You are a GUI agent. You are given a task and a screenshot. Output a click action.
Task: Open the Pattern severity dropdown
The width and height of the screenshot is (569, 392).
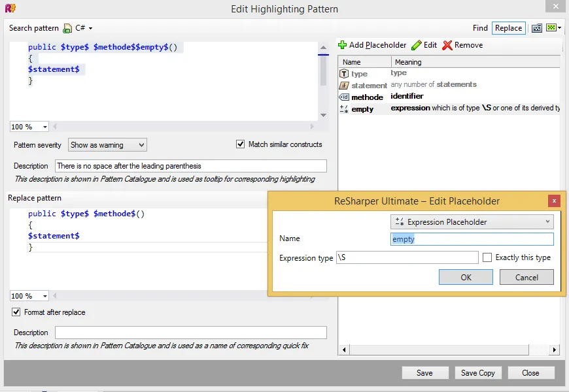(107, 145)
